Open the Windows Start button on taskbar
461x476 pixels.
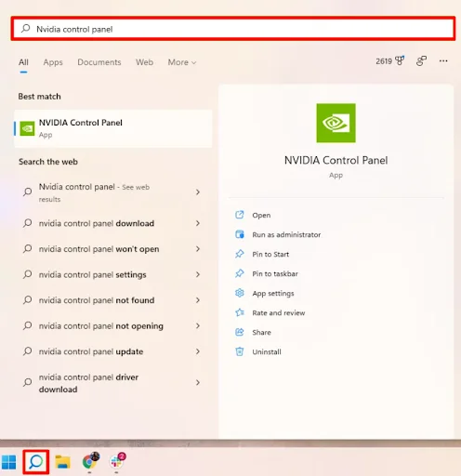tap(8, 462)
